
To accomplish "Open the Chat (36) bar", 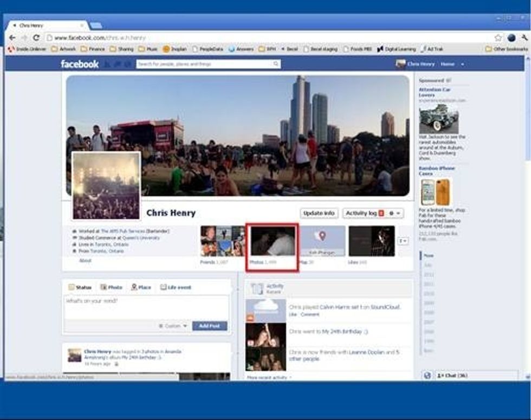I will 476,375.
